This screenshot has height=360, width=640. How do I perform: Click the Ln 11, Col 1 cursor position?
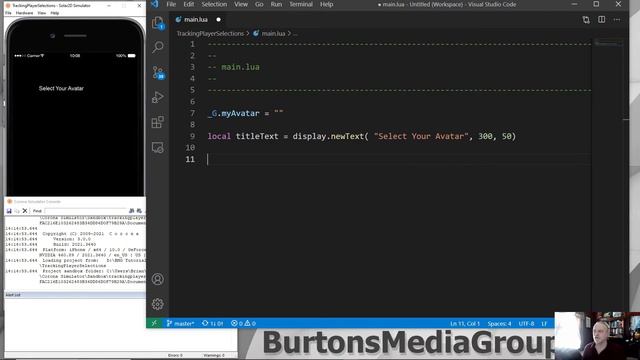click(465, 323)
